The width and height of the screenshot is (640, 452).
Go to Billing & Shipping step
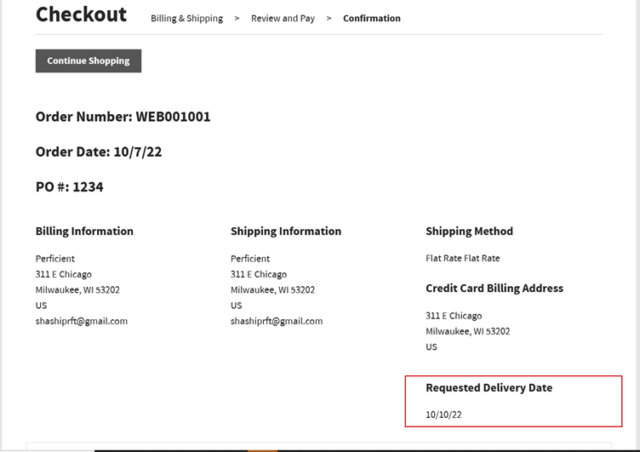[187, 18]
